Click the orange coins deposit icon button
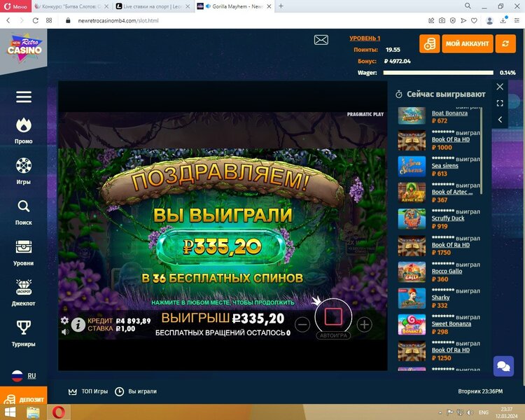 [430, 43]
